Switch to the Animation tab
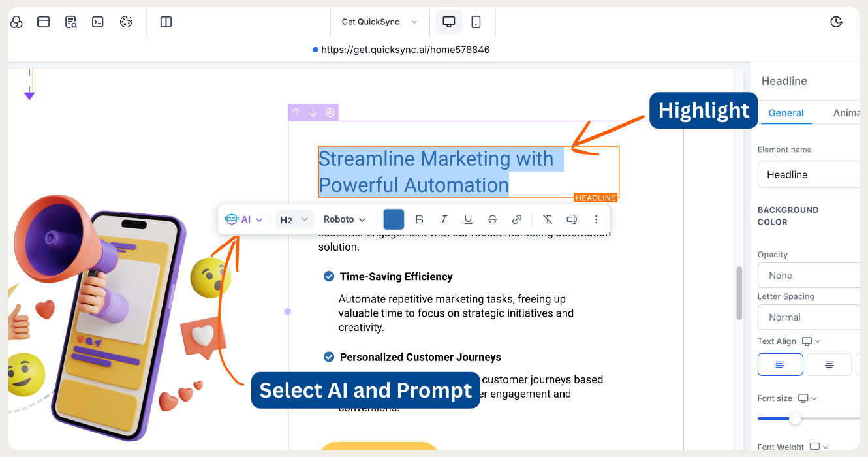This screenshot has height=457, width=868. [x=846, y=113]
